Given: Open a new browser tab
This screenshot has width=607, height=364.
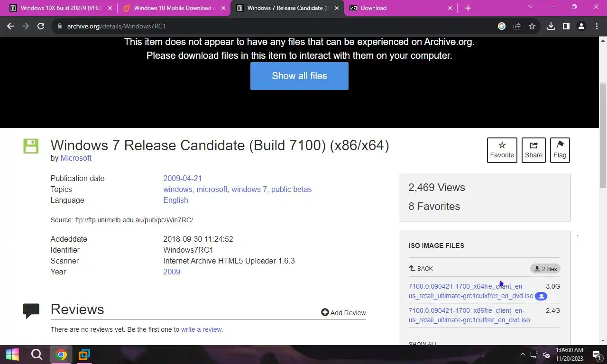Looking at the screenshot, I should click(468, 8).
